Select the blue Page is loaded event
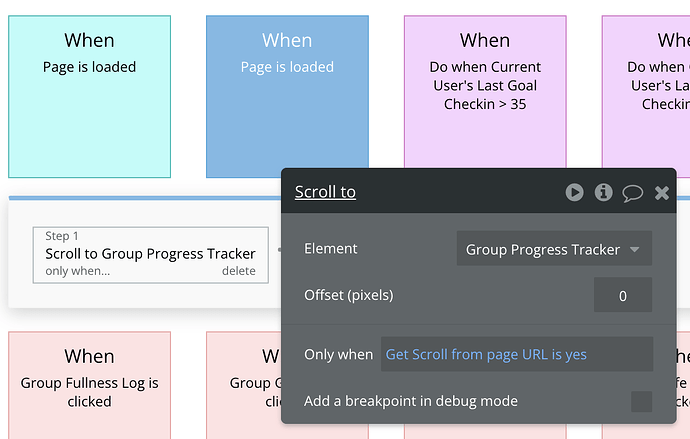The height and width of the screenshot is (439, 690). point(287,91)
